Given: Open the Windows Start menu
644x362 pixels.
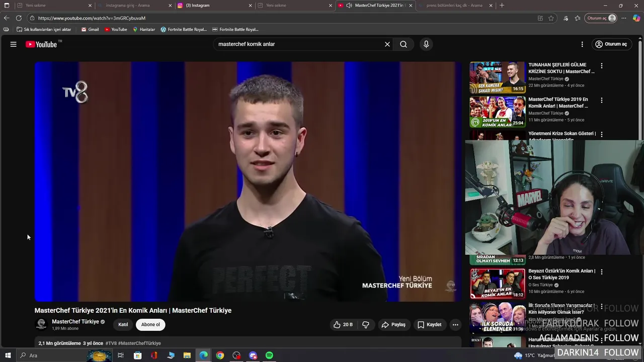Looking at the screenshot, I should pyautogui.click(x=8, y=355).
